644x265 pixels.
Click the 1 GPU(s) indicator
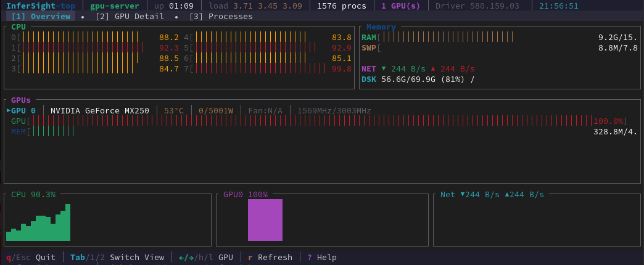[401, 6]
